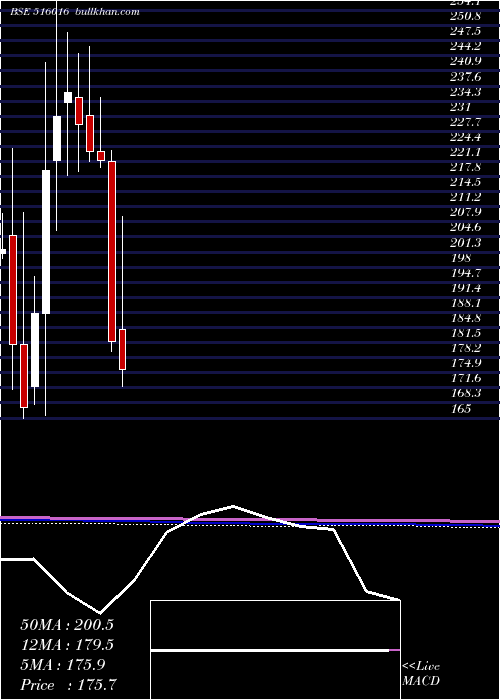This screenshot has height=700, width=500.
Task: Select the 201.3 axis value
Action: tap(466, 243)
